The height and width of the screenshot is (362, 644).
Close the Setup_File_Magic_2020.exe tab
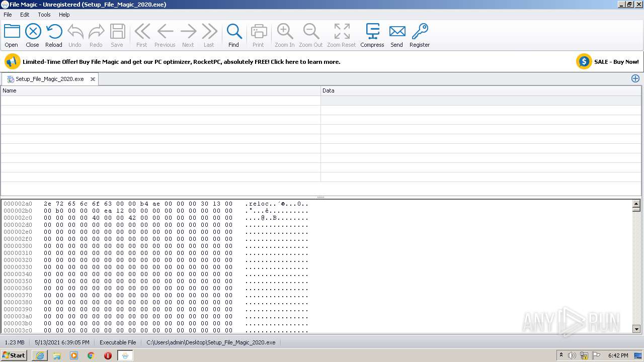(93, 79)
